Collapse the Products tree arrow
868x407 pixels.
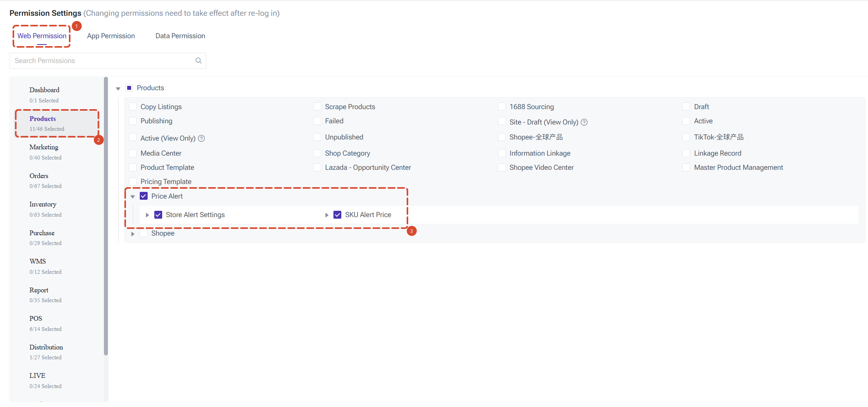point(118,89)
